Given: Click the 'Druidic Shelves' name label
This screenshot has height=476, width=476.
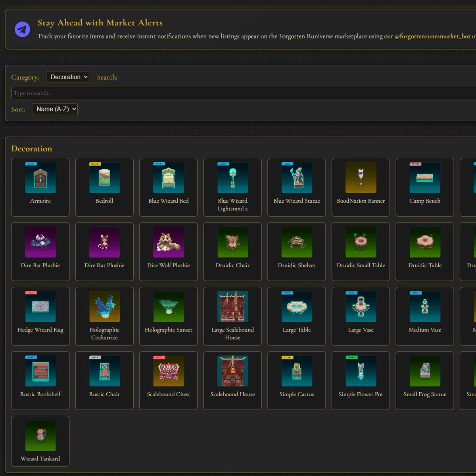Looking at the screenshot, I should pyautogui.click(x=297, y=265).
